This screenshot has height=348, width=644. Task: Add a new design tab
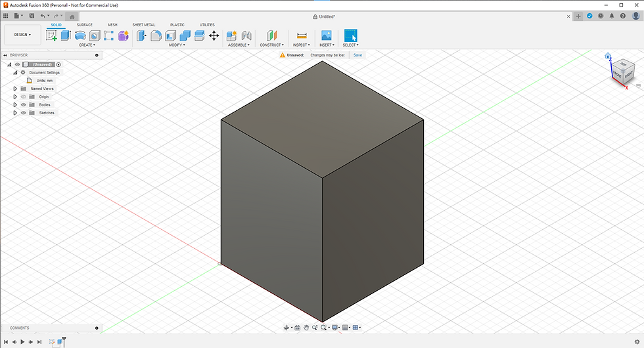click(578, 16)
